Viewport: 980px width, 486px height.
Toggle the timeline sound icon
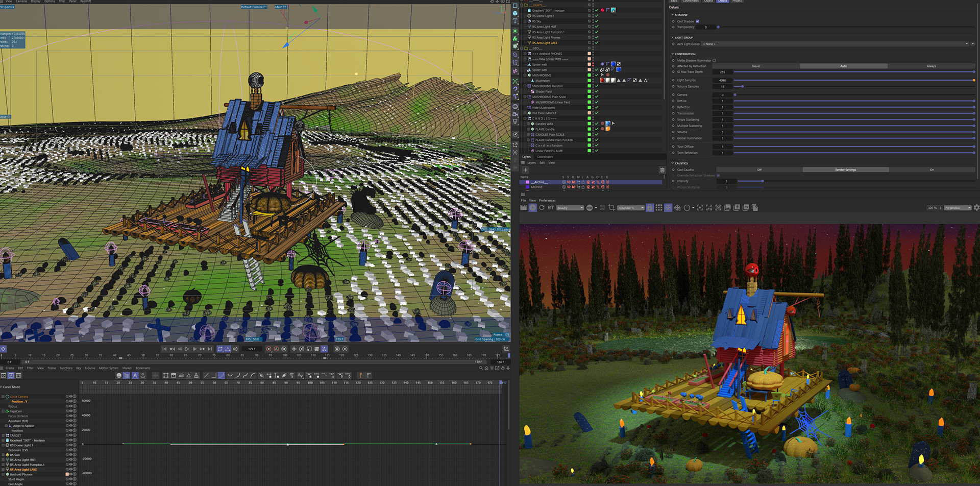(x=235, y=349)
